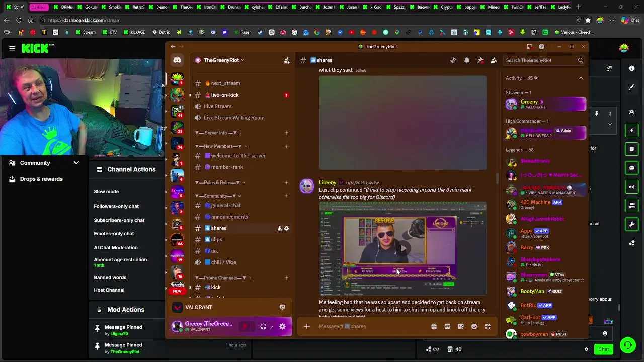Open Discord direct messages home icon
This screenshot has height=362, width=644.
click(x=177, y=60)
